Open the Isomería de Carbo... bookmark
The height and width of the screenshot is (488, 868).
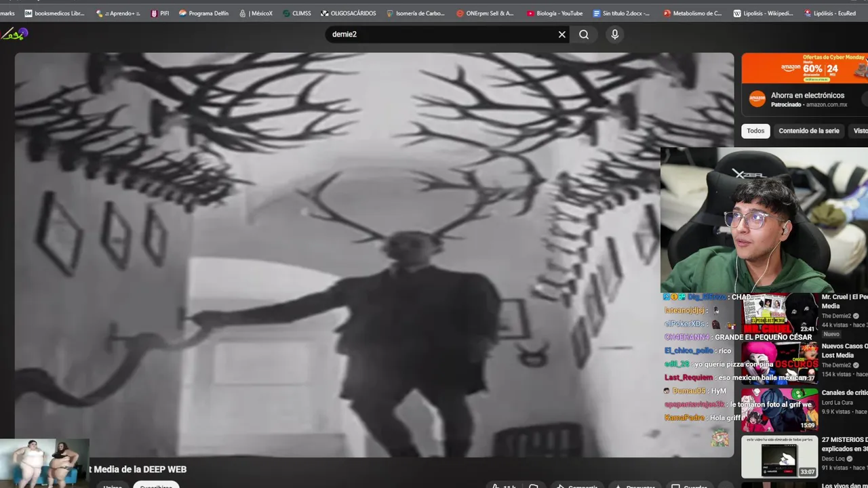click(x=416, y=13)
